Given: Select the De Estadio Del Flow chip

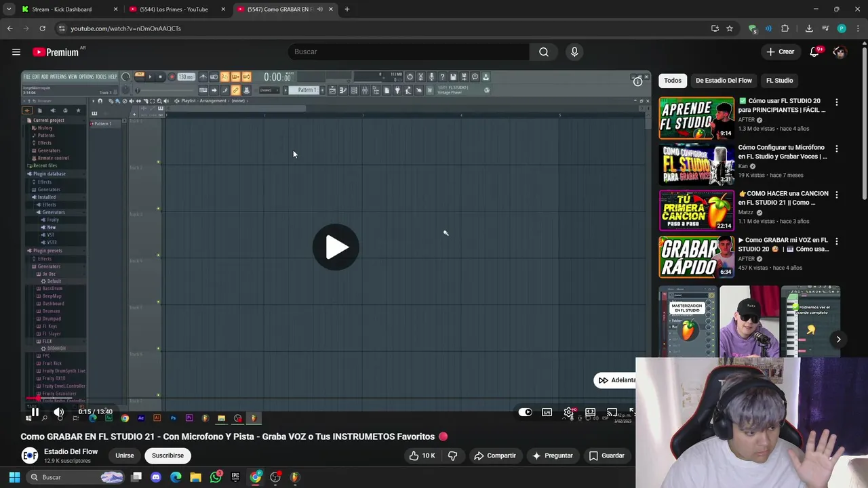Looking at the screenshot, I should click(x=724, y=81).
